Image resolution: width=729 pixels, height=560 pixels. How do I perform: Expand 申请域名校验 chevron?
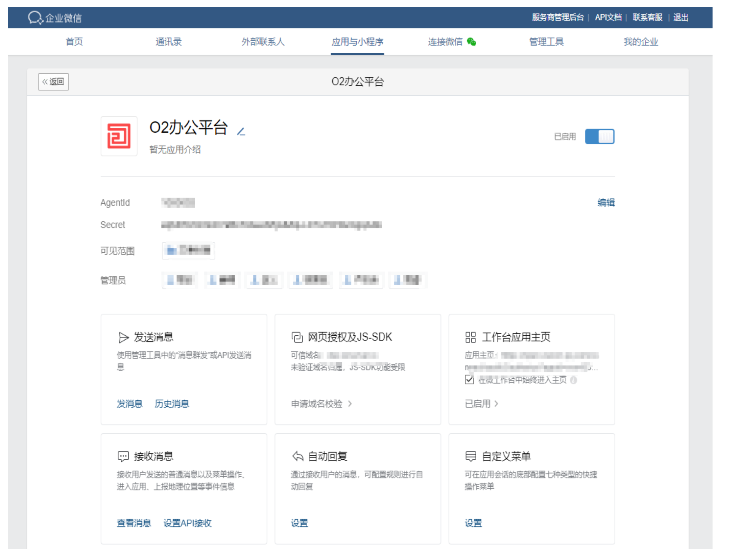click(350, 404)
